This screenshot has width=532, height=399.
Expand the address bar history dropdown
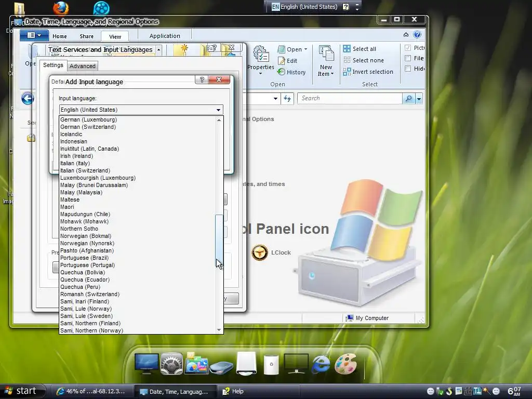tap(275, 99)
